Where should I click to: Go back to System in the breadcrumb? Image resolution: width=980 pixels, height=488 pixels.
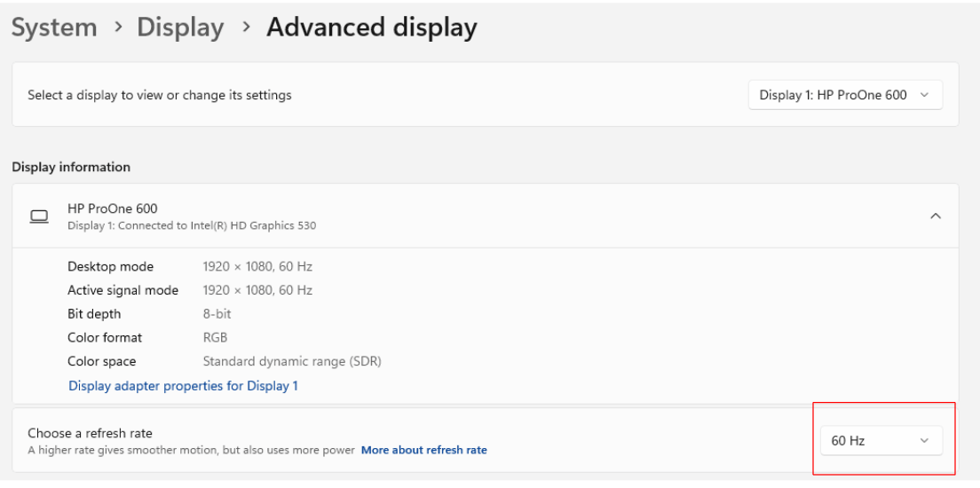click(x=54, y=28)
